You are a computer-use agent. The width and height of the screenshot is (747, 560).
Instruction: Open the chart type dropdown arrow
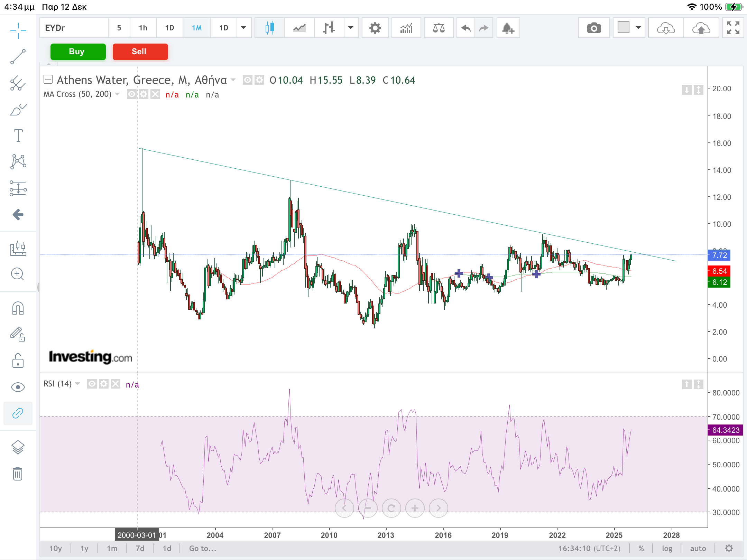[351, 28]
